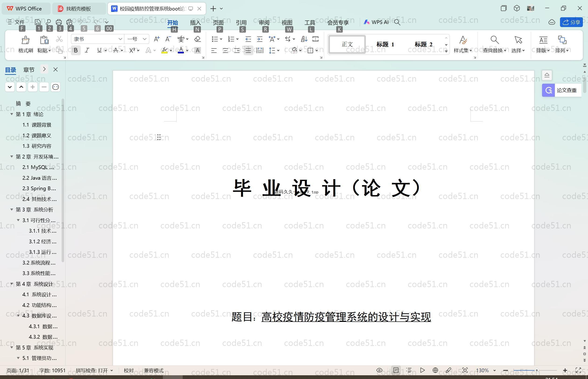Click the Clear Formatting eraser icon
This screenshot has height=379, width=588.
(x=197, y=39)
